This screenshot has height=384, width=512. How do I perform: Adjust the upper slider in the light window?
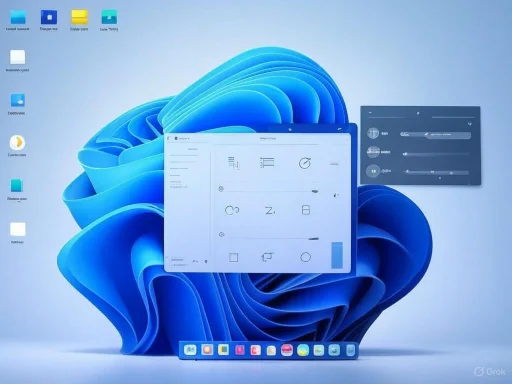(273, 191)
